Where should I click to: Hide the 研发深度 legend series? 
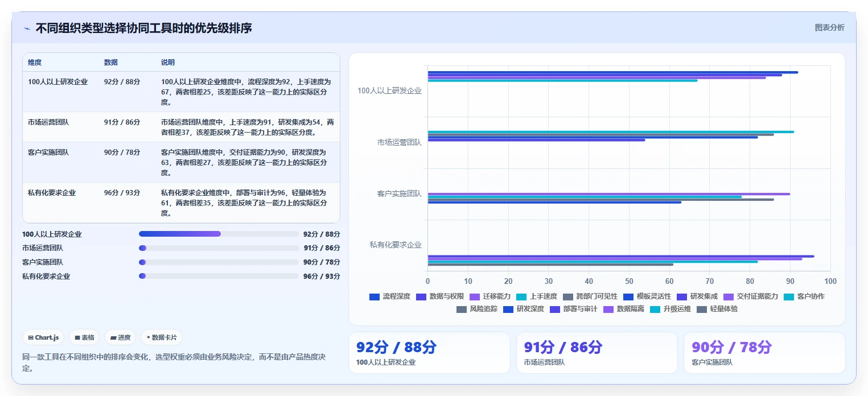[x=524, y=309]
